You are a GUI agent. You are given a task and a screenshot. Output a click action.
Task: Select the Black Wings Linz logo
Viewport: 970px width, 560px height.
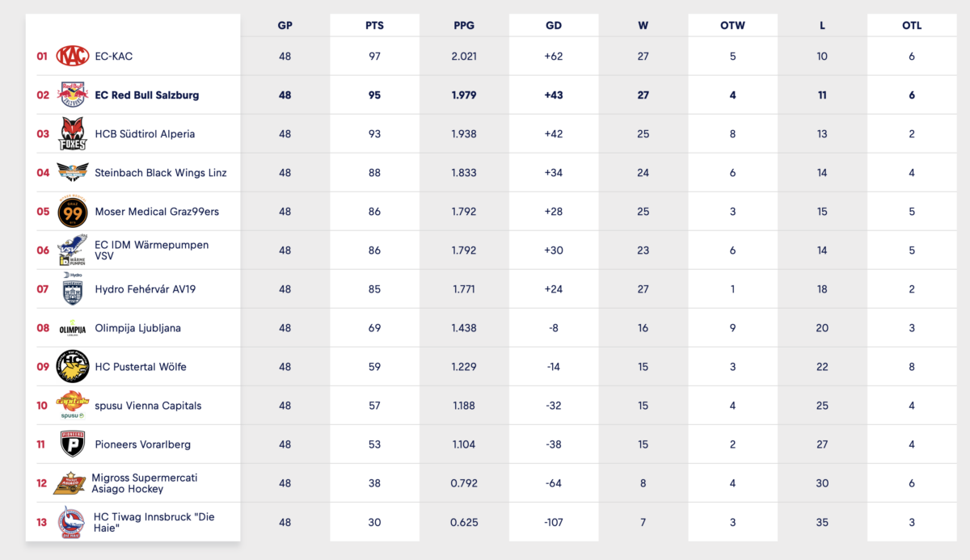pos(72,172)
